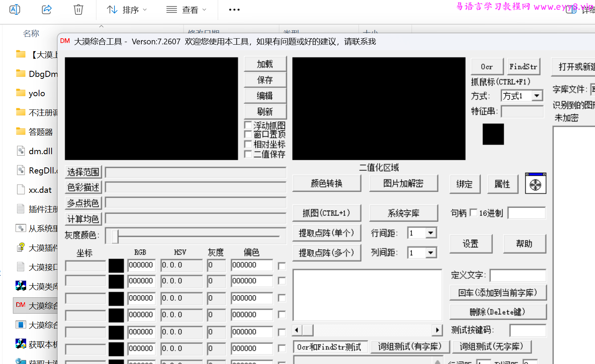Toggle the 窗口置顶 checkbox

coord(248,134)
